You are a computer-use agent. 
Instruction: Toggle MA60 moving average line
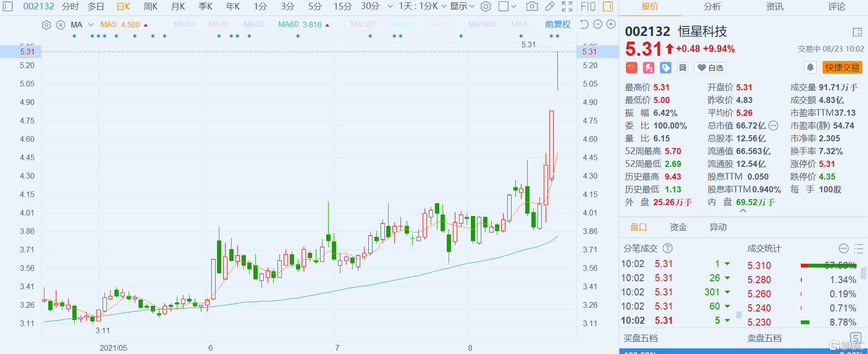point(304,25)
